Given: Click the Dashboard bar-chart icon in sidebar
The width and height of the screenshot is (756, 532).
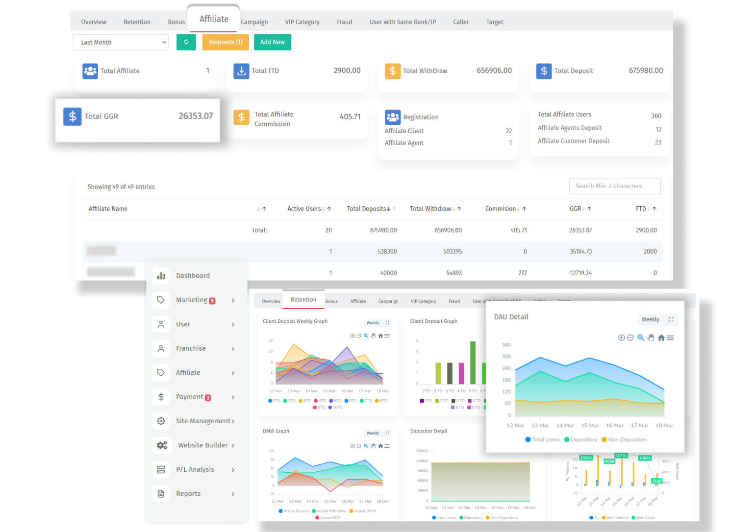Looking at the screenshot, I should (x=161, y=276).
